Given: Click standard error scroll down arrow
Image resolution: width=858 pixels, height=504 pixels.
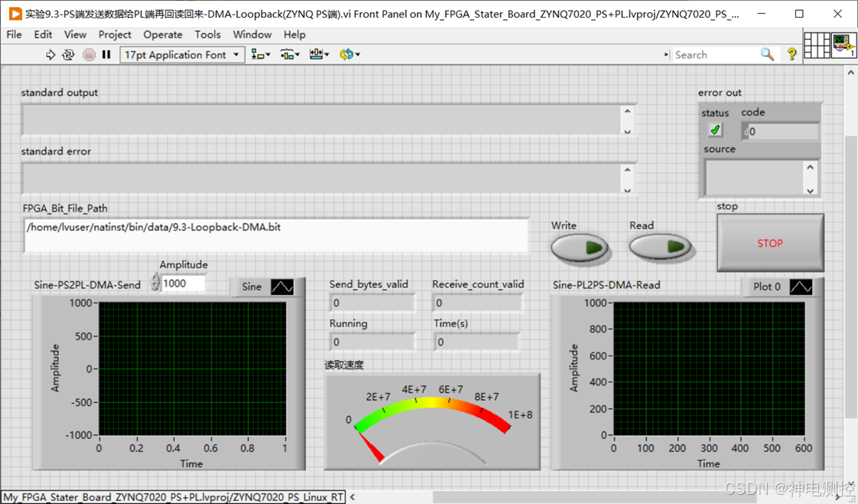Looking at the screenshot, I should pyautogui.click(x=628, y=190).
